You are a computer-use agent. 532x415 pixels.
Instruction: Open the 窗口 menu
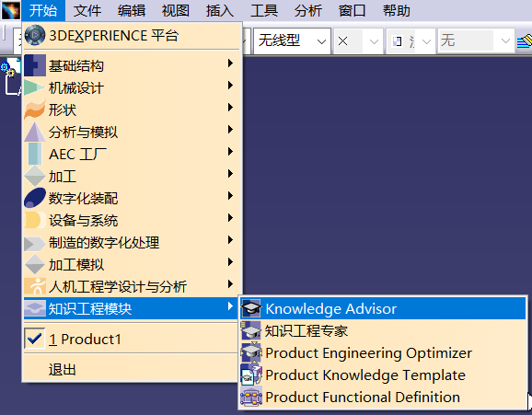click(353, 10)
